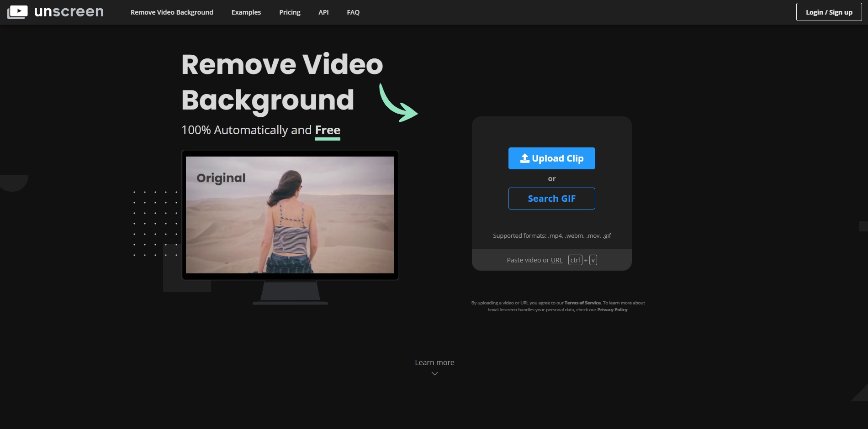Viewport: 868px width, 429px height.
Task: Click the Learn more text
Action: point(434,362)
